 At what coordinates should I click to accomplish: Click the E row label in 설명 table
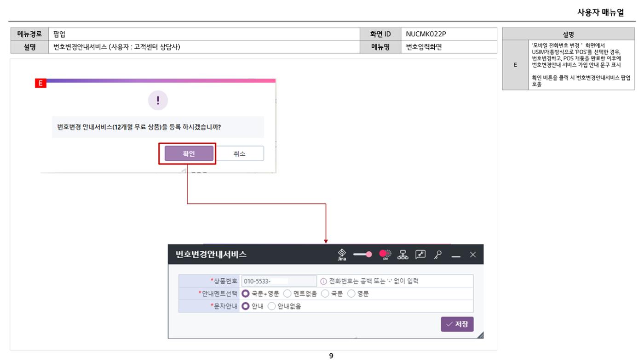[516, 65]
